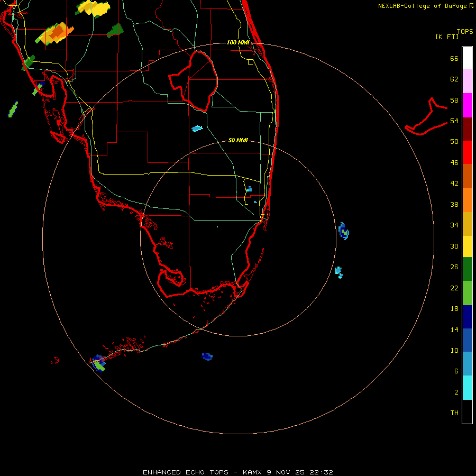Click the cyan echo near Lake Okeechobee
This screenshot has height=476, width=476.
point(197,129)
